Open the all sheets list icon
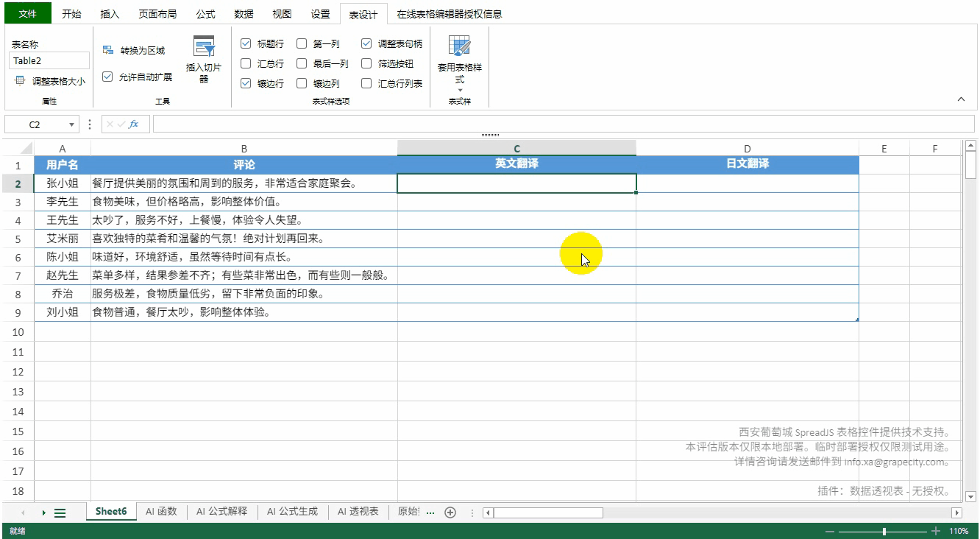The width and height of the screenshot is (980, 539). tap(60, 512)
